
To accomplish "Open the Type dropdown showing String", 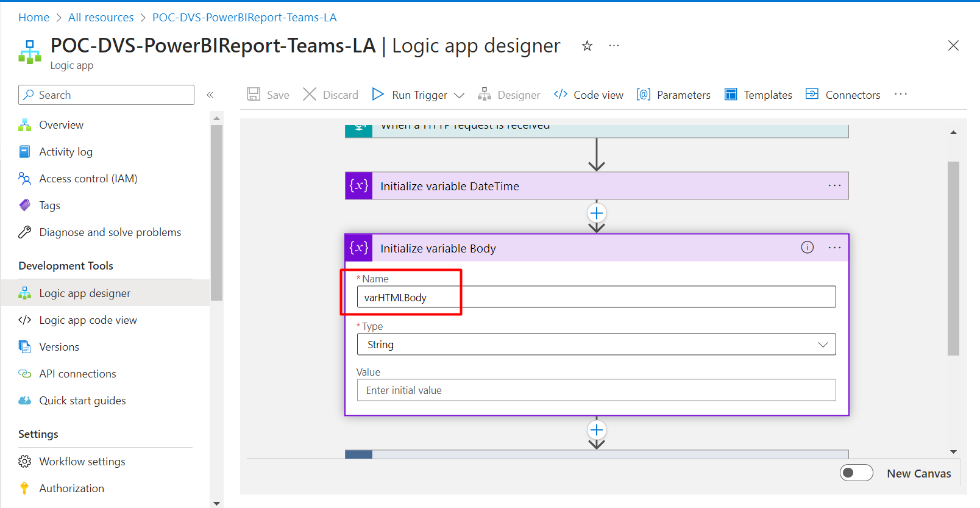I will point(596,345).
